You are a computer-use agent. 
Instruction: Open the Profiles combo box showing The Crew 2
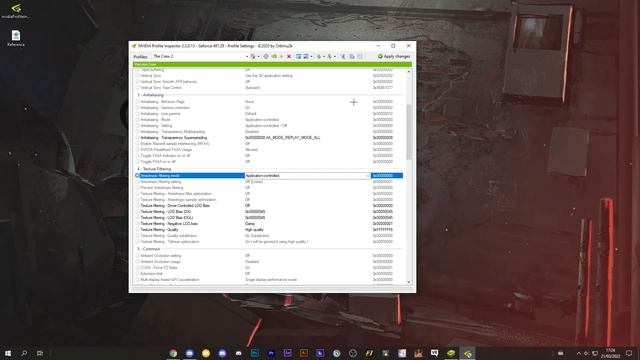point(200,56)
